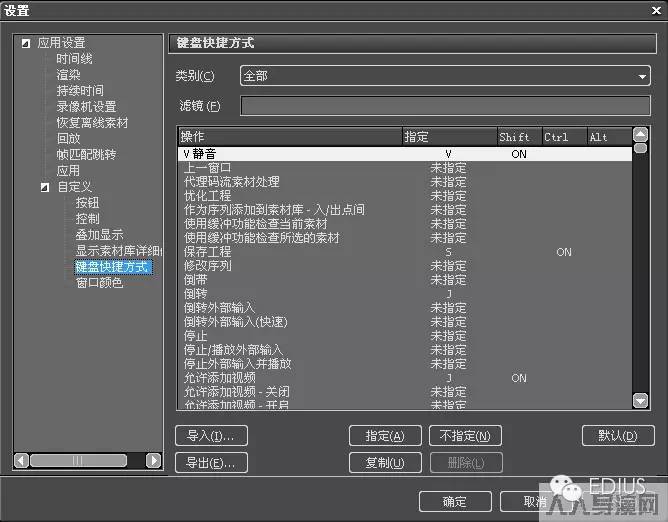Collapse the 应用设置 tree node

click(26, 43)
